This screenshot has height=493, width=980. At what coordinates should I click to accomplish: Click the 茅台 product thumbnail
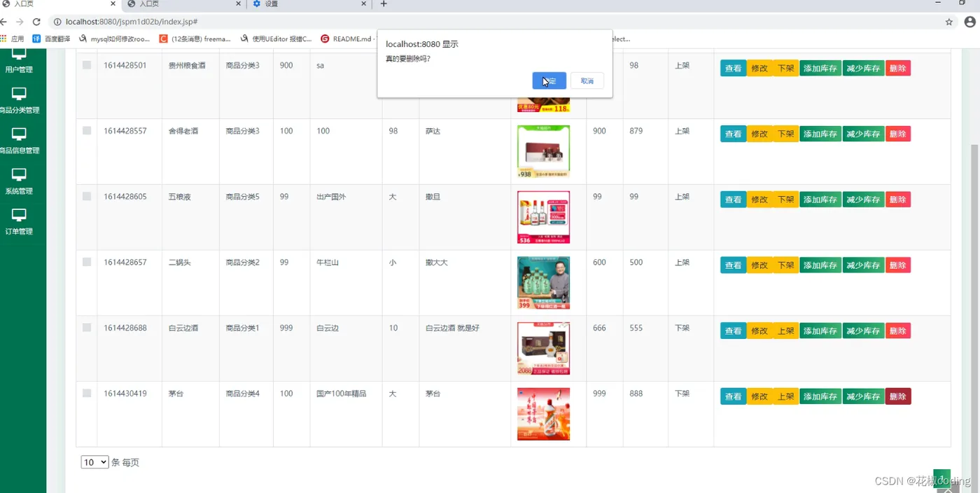click(x=543, y=414)
